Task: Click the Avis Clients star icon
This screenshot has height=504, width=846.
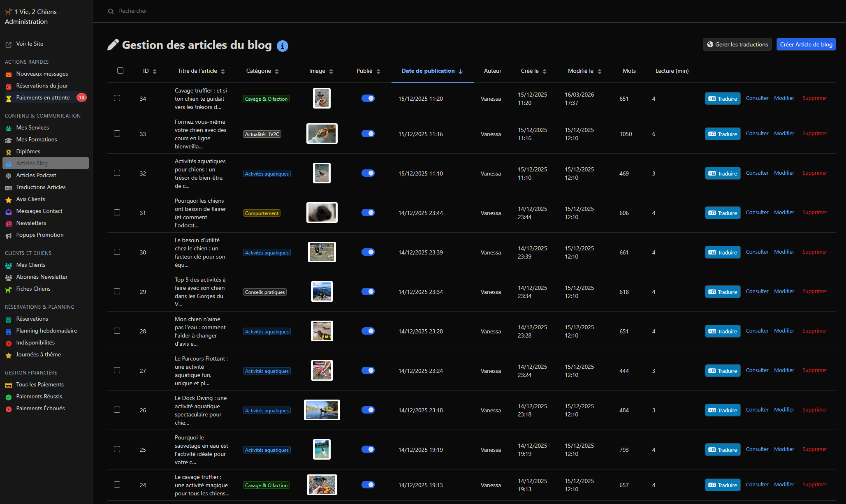Action: tap(8, 200)
